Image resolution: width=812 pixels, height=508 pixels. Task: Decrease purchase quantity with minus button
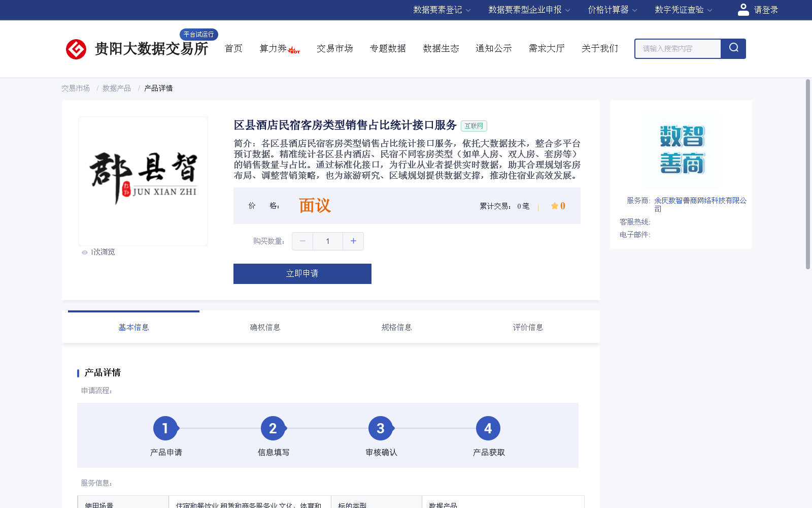(302, 241)
